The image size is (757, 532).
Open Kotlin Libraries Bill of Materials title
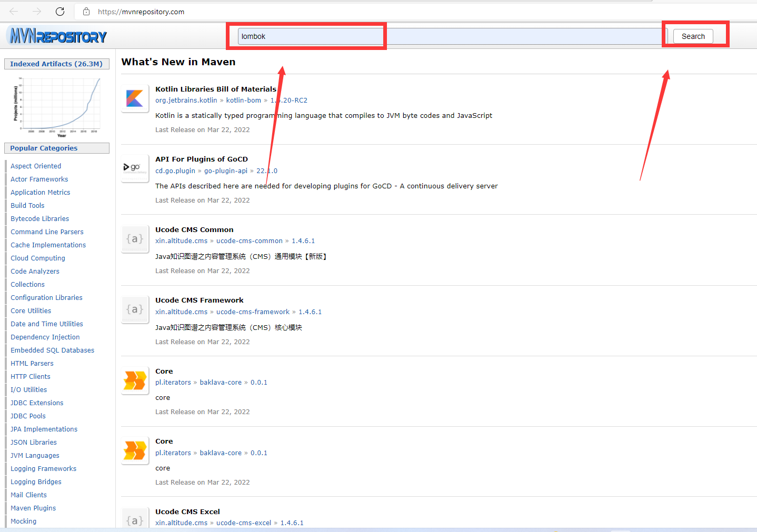[x=216, y=89]
